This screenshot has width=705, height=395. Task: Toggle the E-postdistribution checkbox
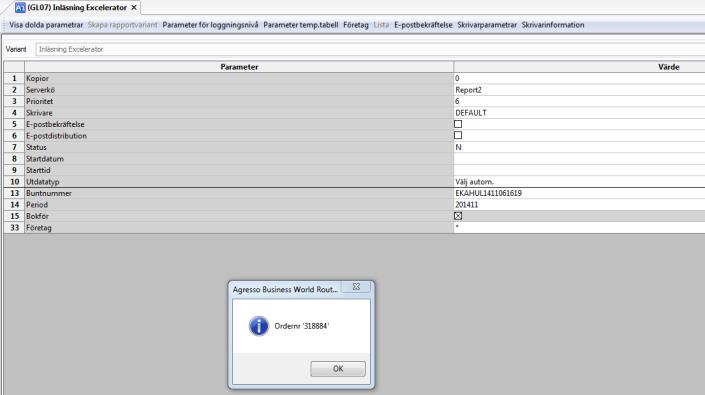tap(458, 135)
